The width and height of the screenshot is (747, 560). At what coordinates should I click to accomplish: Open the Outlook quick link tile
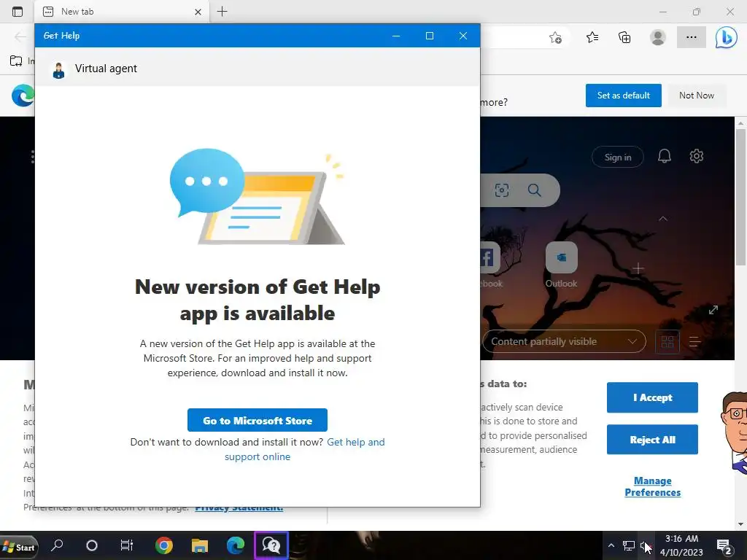tap(561, 265)
